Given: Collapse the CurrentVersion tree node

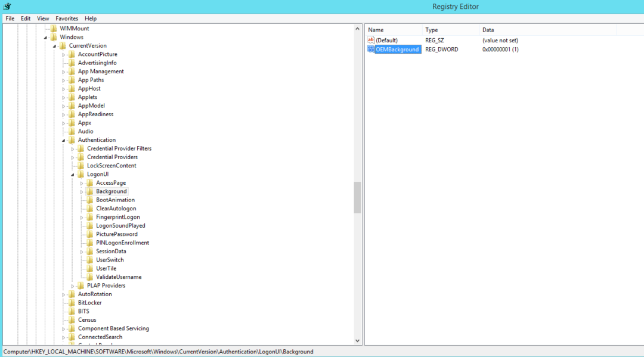Looking at the screenshot, I should pos(55,46).
